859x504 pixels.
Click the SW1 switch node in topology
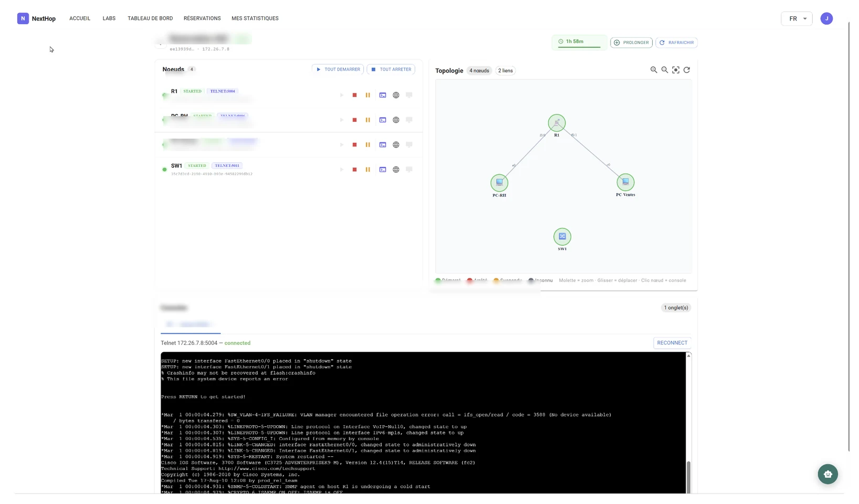pyautogui.click(x=562, y=237)
